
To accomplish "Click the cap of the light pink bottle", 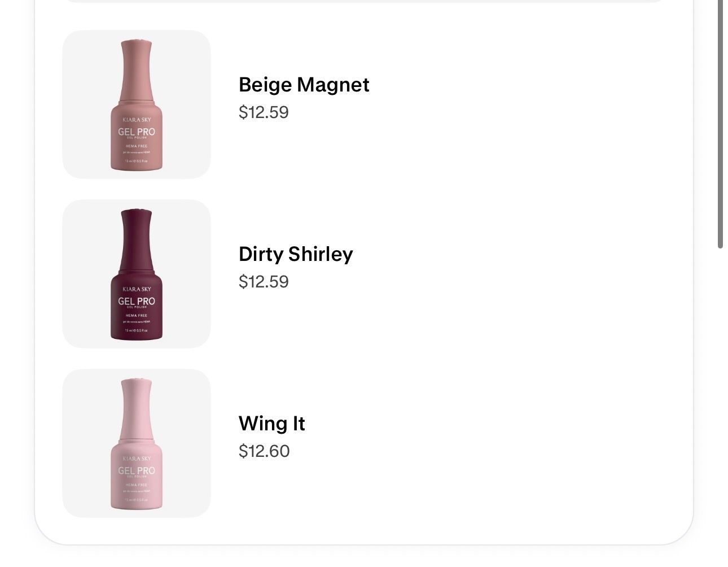I will coord(137,408).
